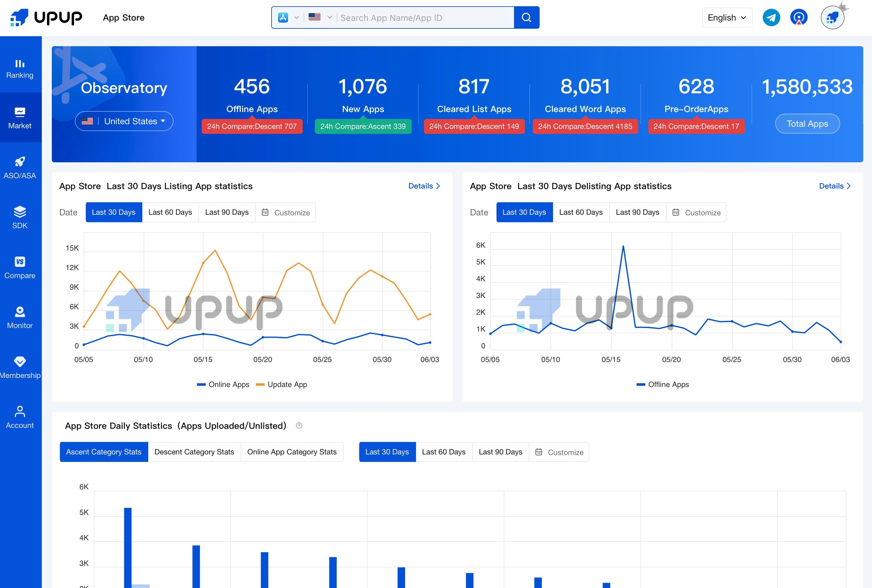Click the 24h Compare:Ascent 339 badge
872x588 pixels.
(x=363, y=126)
